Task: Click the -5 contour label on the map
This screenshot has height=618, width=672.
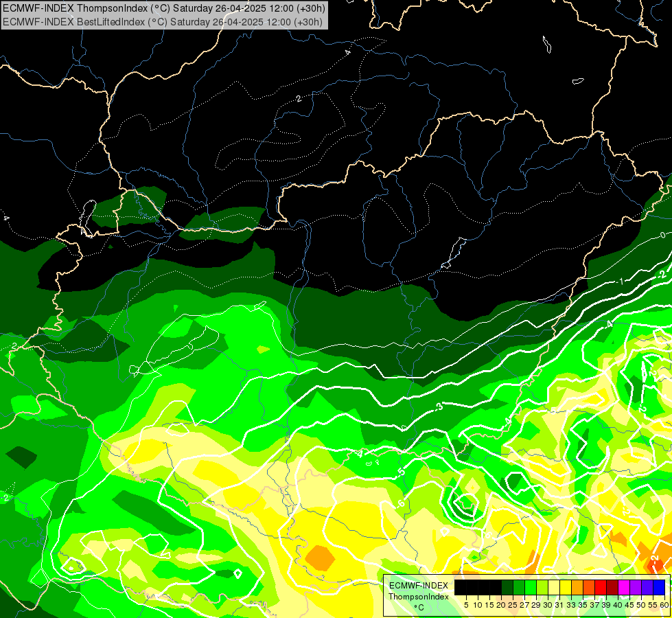Action: (401, 472)
